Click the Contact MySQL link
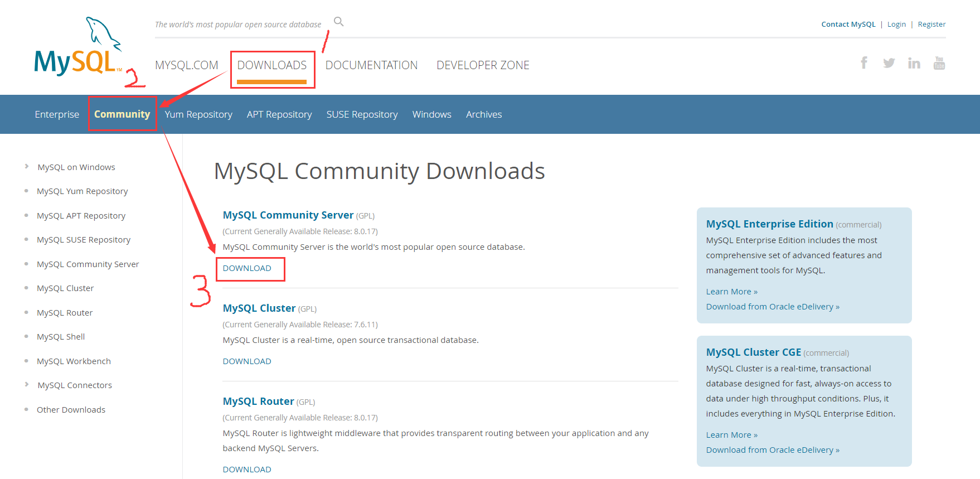980x479 pixels. 848,24
